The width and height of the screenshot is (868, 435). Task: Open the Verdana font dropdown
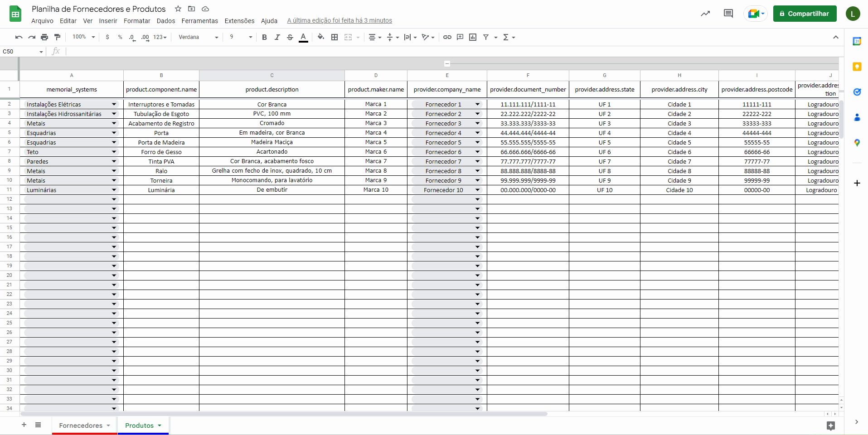(x=198, y=37)
